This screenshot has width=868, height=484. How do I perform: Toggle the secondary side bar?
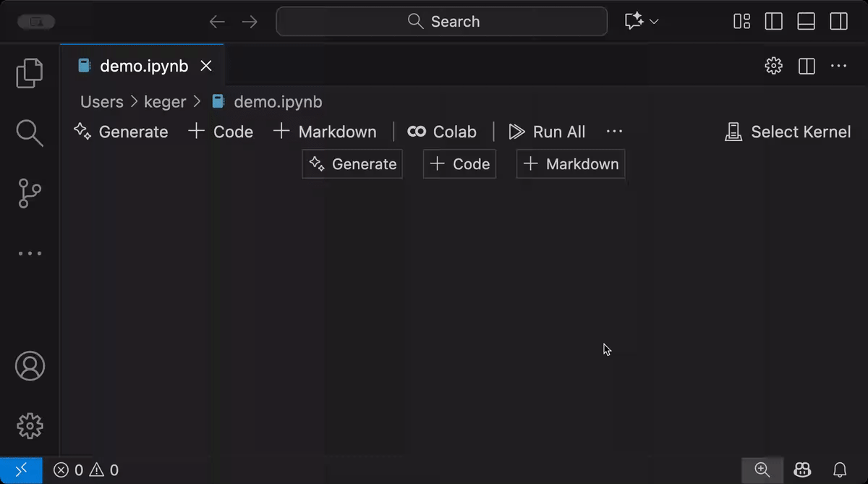(x=839, y=22)
